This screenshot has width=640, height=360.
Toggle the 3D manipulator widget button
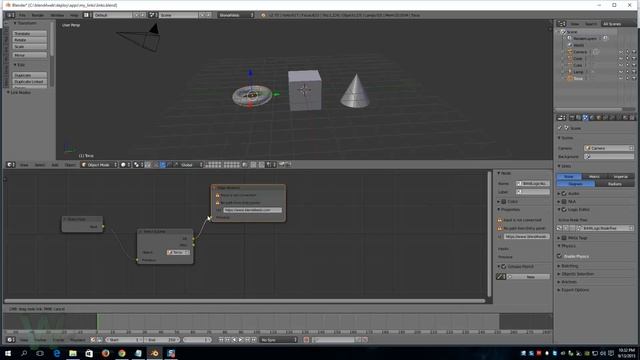point(156,164)
